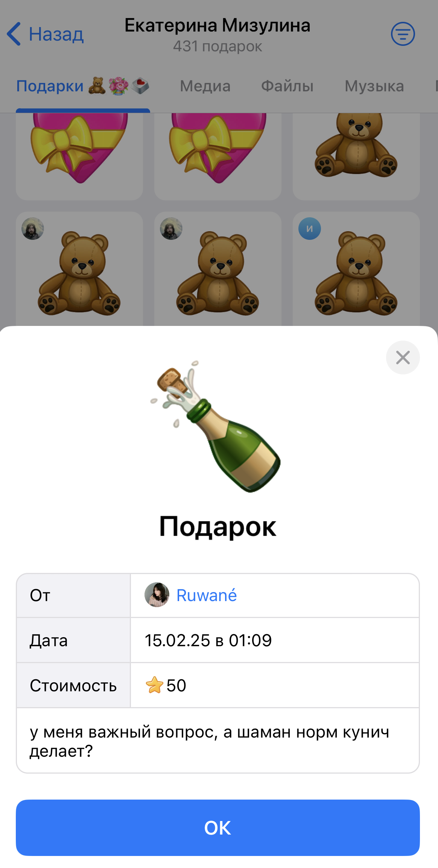438x868 pixels.
Task: Open the Музыка tab
Action: (x=374, y=86)
